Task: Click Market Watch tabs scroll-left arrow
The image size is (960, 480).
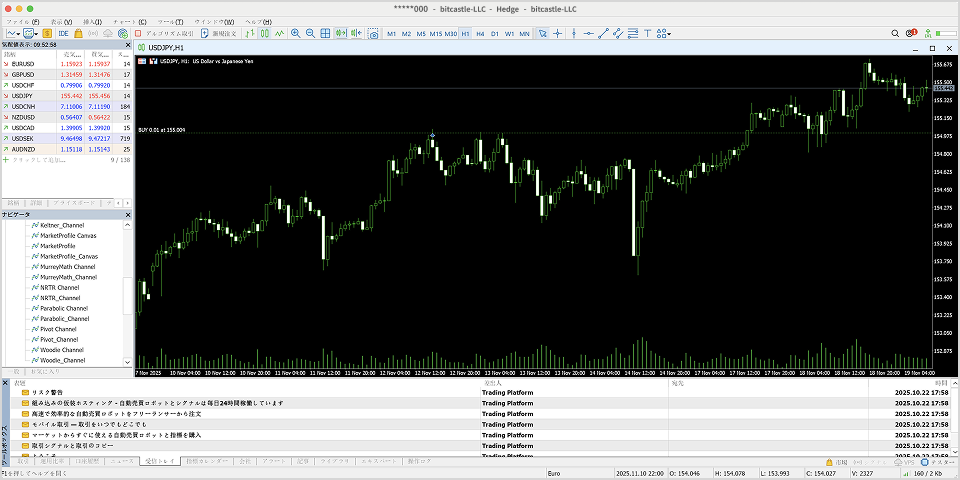Action: tap(119, 202)
